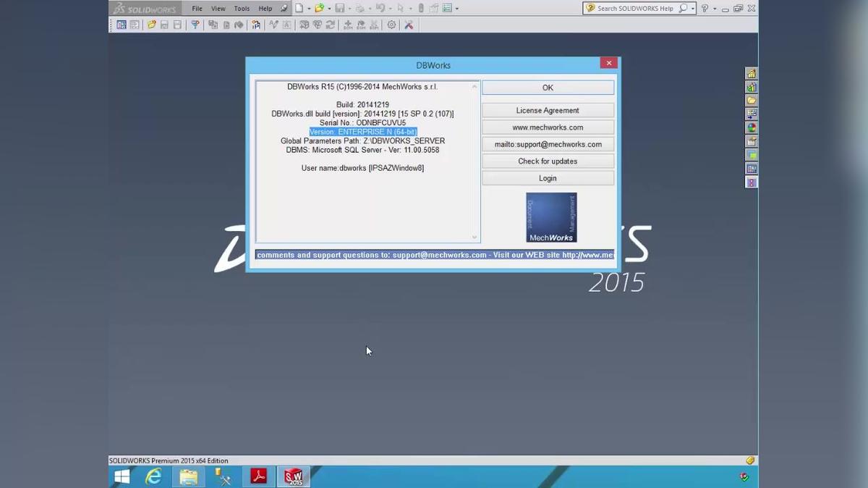Click the DBWorks open folder toolbar icon

pyautogui.click(x=151, y=25)
